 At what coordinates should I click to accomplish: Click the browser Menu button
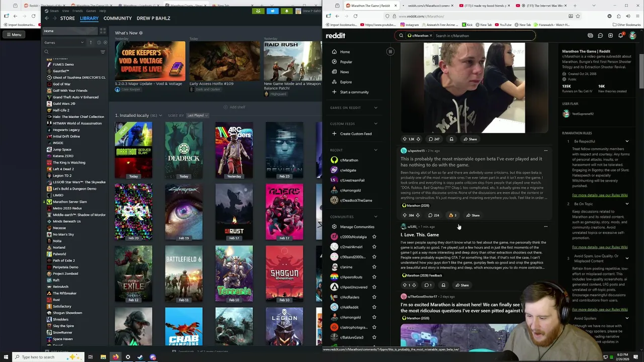tap(14, 35)
